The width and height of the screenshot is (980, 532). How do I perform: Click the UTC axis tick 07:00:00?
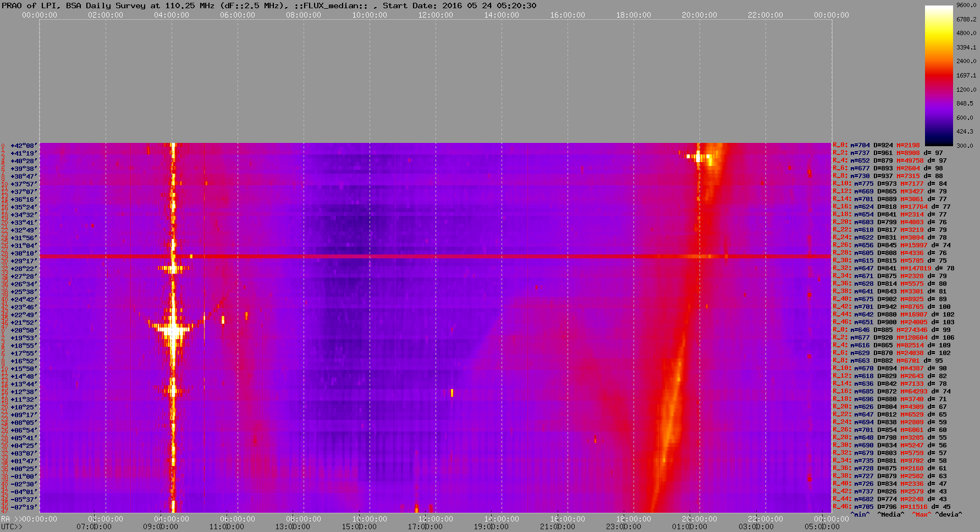(x=94, y=527)
